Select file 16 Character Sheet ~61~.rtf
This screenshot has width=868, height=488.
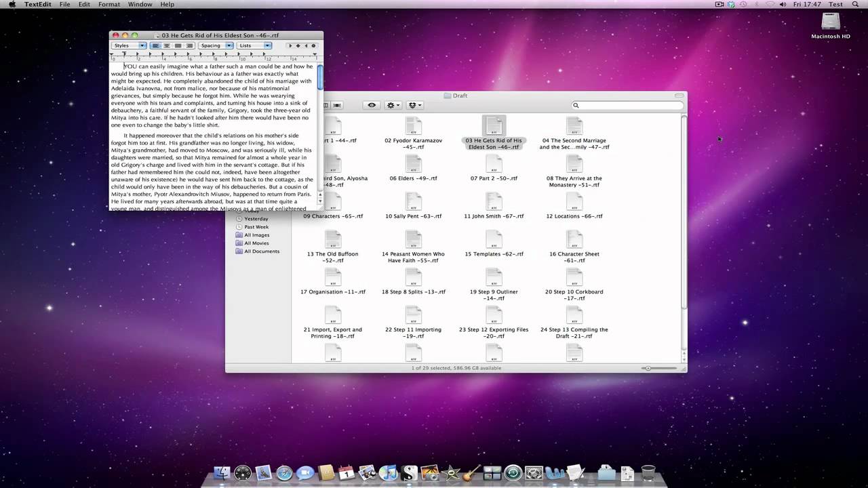click(574, 247)
